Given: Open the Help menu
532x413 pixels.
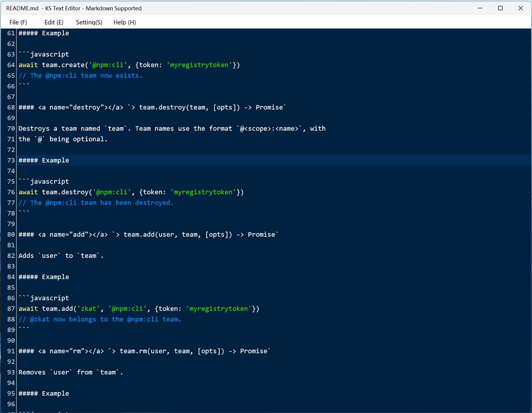Looking at the screenshot, I should [124, 22].
